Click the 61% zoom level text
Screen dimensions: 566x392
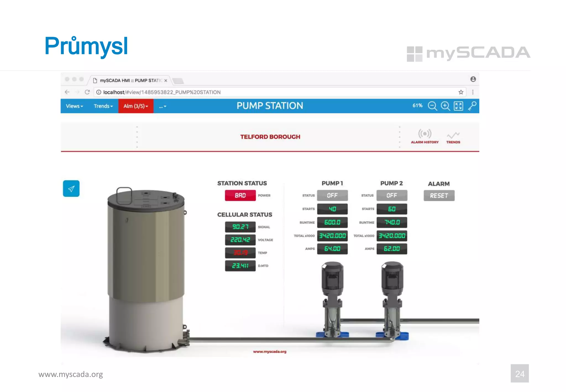pos(417,106)
